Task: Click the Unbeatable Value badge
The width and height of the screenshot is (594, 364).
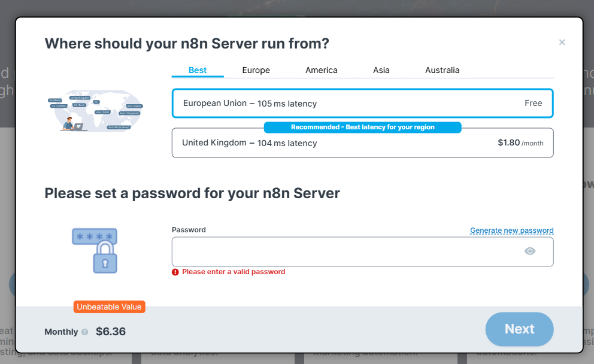Action: [x=109, y=307]
